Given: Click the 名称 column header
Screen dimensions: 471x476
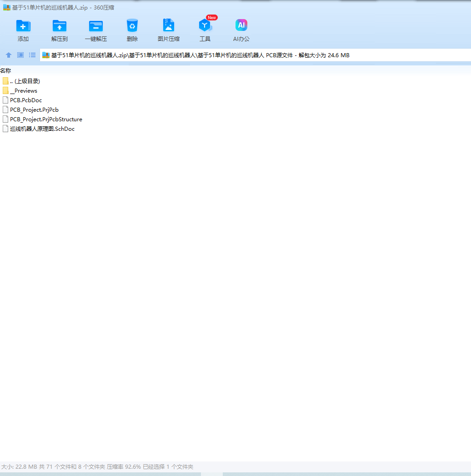Looking at the screenshot, I should pyautogui.click(x=5, y=70).
